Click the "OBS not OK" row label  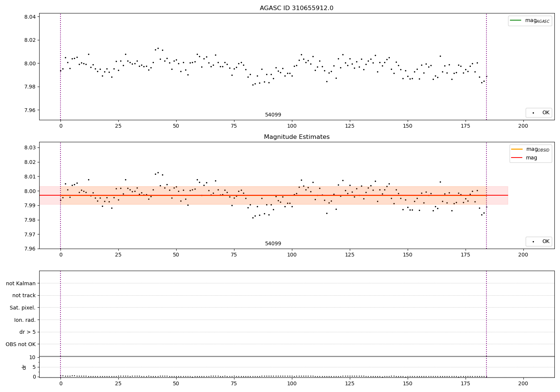pos(21,344)
